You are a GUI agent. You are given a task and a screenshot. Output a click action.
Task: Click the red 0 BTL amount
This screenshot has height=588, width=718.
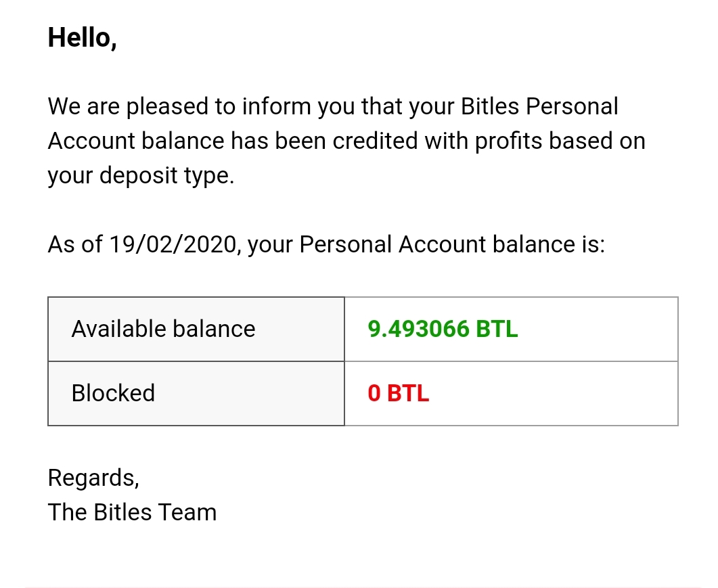(399, 393)
